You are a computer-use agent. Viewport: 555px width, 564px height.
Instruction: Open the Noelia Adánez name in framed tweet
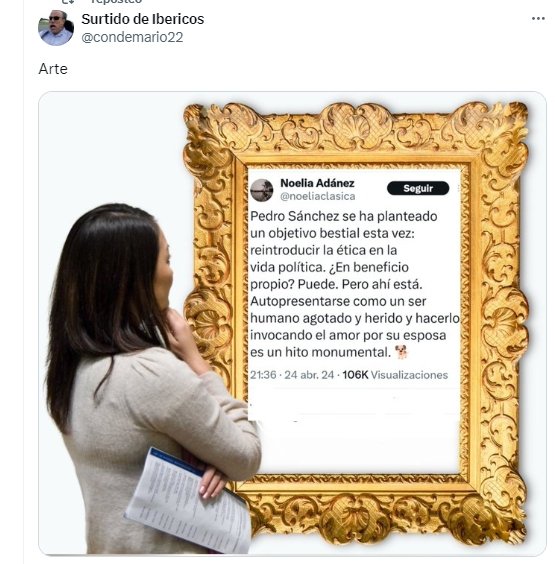pos(317,183)
